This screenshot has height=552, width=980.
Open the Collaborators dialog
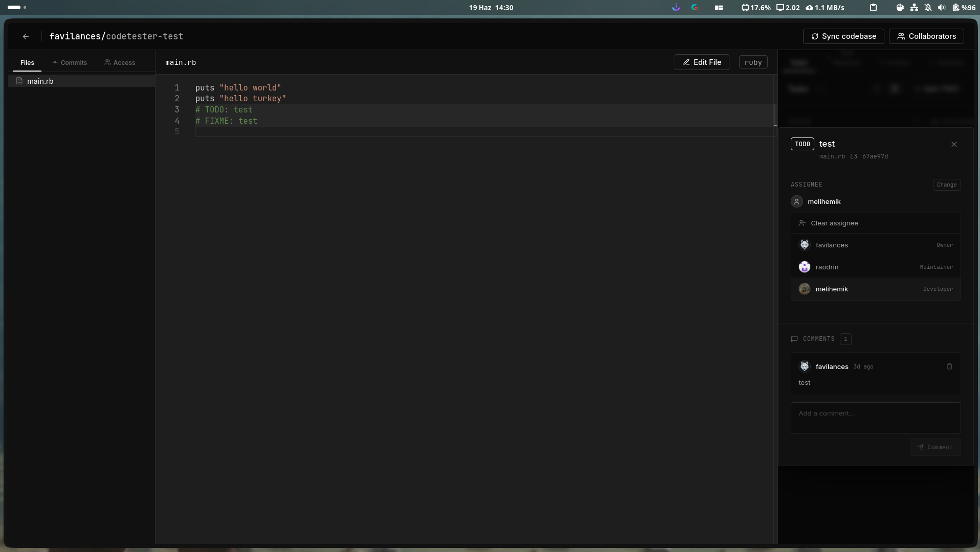coord(926,36)
